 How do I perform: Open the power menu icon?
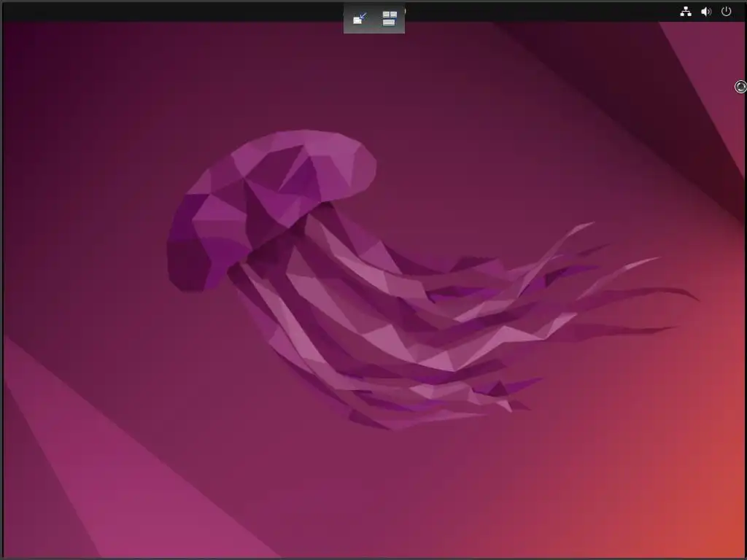(726, 12)
